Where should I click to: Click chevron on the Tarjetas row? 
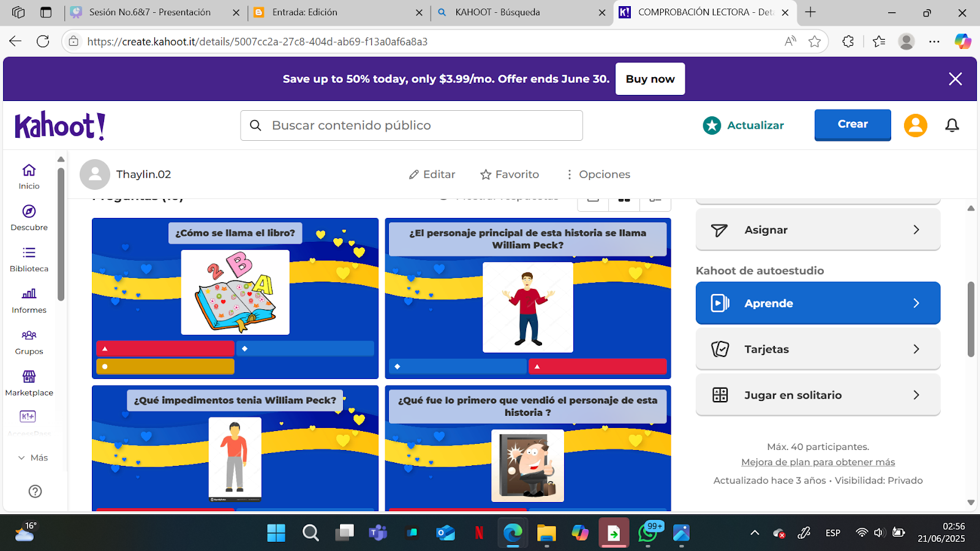(x=916, y=349)
